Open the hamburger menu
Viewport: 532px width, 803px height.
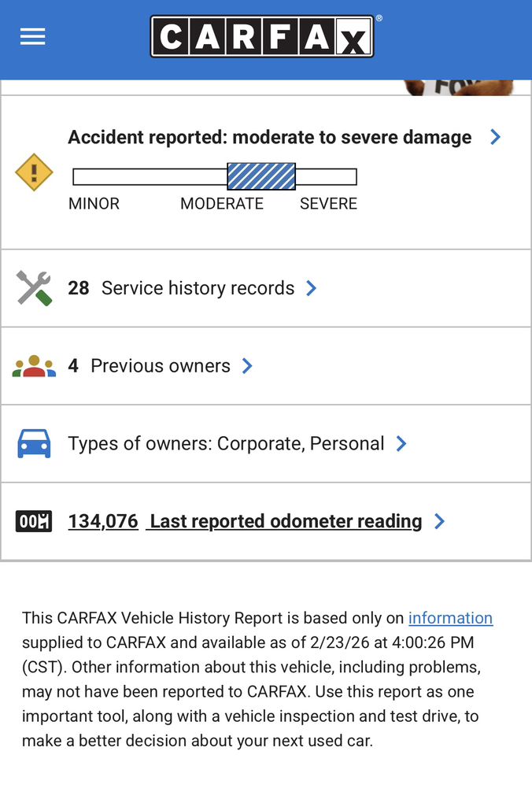pos(32,37)
